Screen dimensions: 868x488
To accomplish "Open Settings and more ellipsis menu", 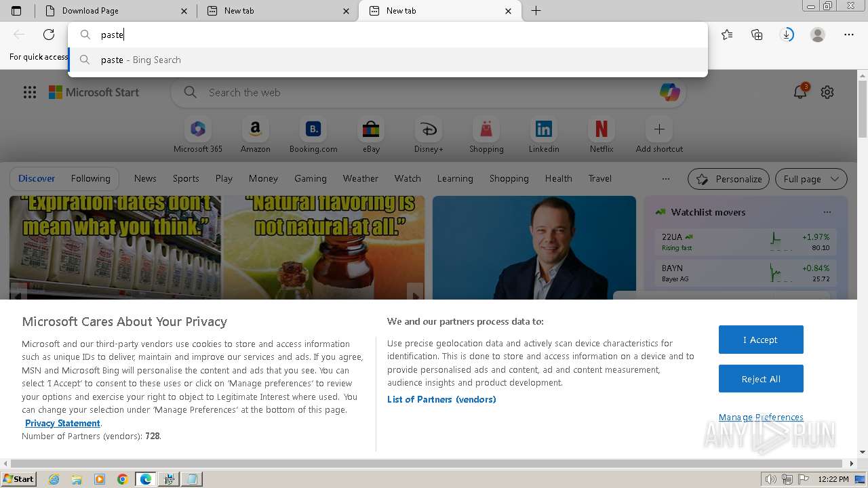I will (849, 35).
